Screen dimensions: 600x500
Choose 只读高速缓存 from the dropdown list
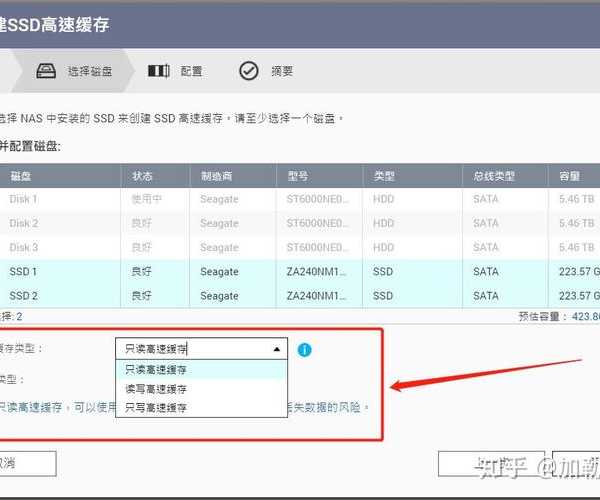click(201, 370)
